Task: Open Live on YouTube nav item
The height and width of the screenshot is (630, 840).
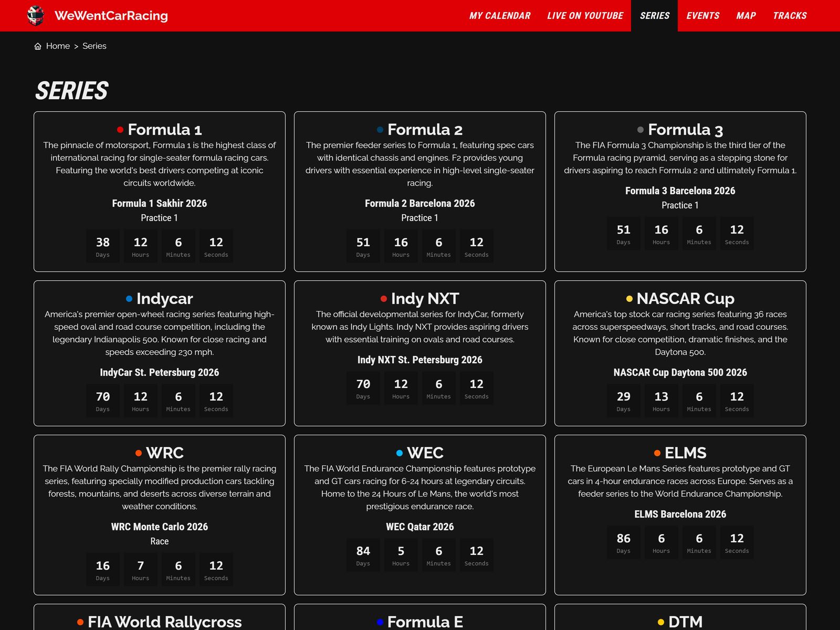Action: pos(585,16)
